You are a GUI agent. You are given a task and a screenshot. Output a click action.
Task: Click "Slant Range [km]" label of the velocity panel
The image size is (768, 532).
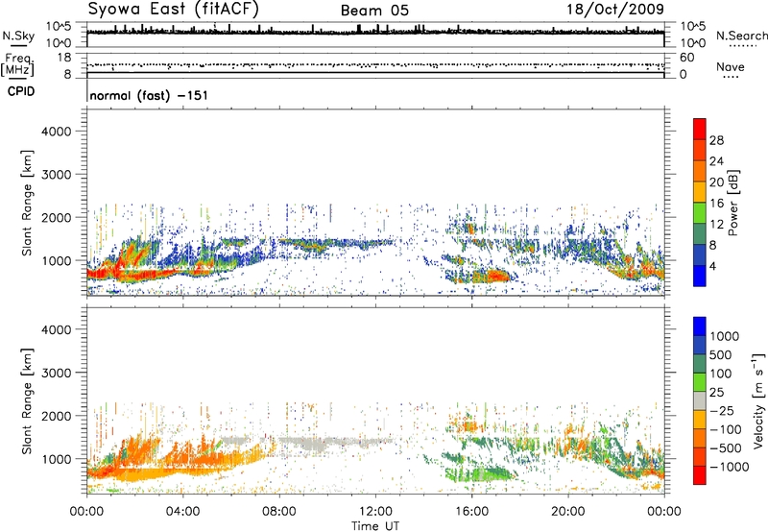click(x=27, y=400)
